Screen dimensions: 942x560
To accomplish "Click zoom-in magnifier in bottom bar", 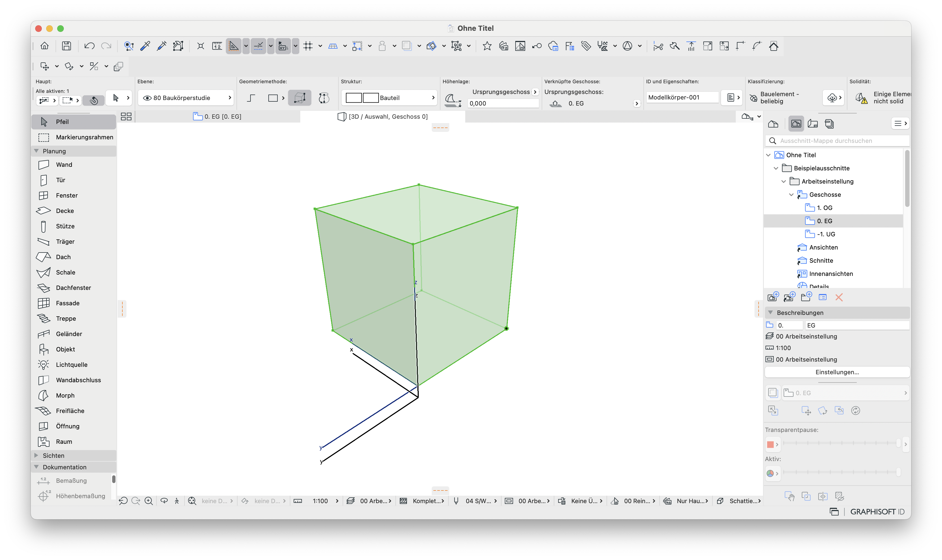I will click(x=149, y=501).
